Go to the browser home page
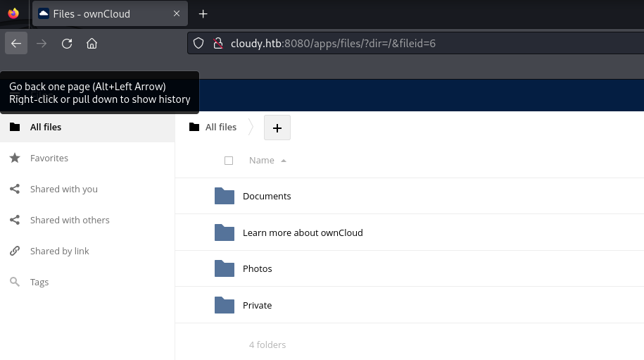Viewport: 644px width, 360px height. click(91, 44)
